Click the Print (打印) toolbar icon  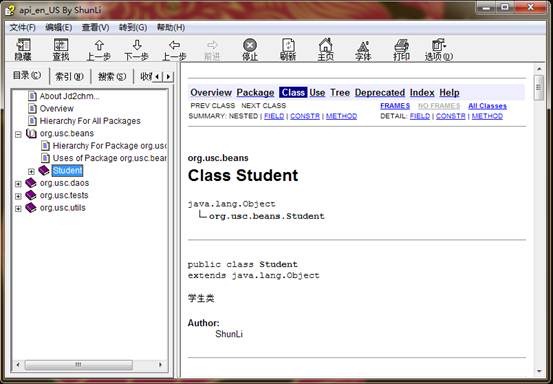[x=401, y=49]
